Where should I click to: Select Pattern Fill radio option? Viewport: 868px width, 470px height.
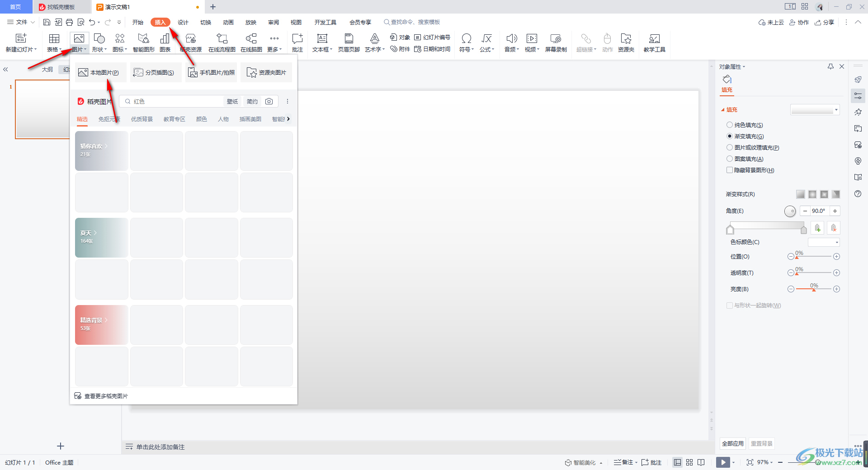[729, 159]
